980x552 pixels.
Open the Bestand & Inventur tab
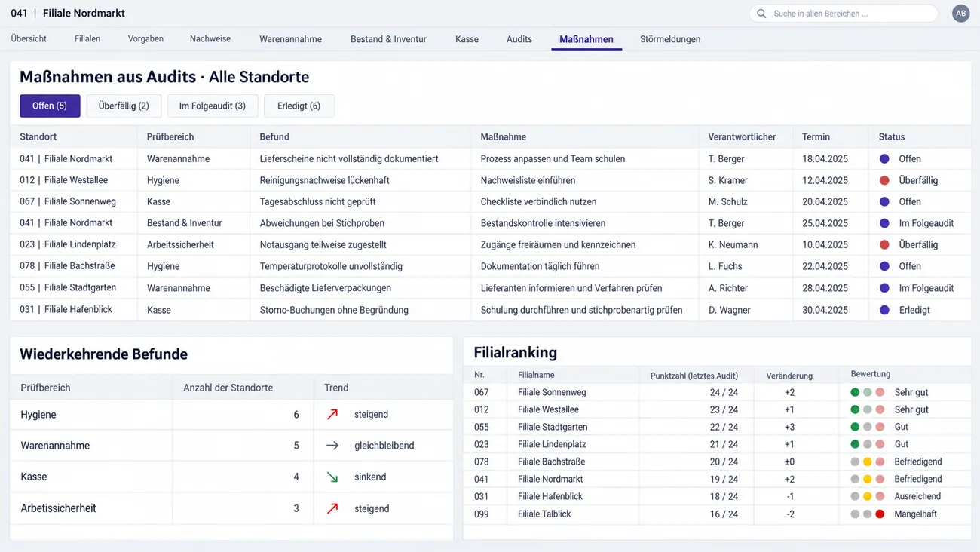(x=388, y=39)
